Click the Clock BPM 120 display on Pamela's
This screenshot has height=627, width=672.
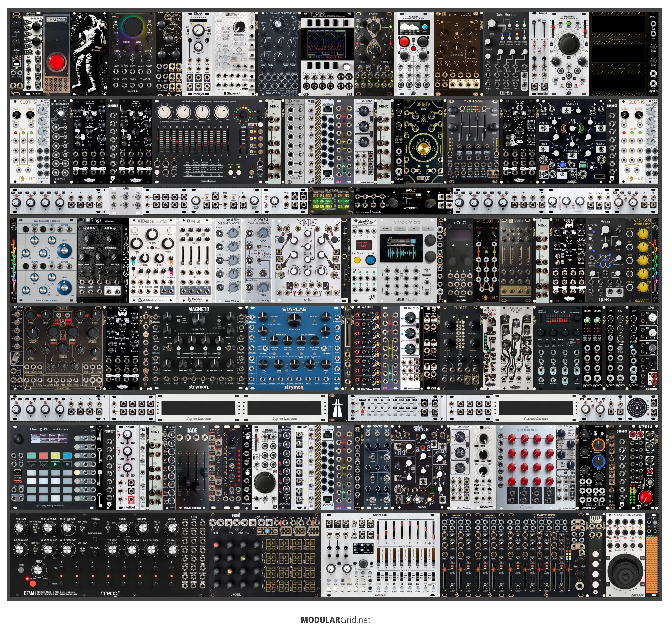click(x=363, y=245)
